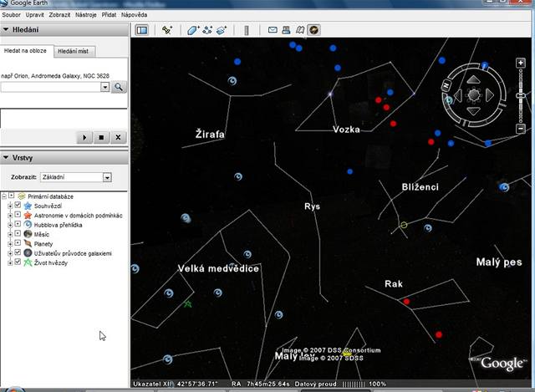This screenshot has width=535, height=392.
Task: Open the Upravit menu
Action: [x=34, y=15]
